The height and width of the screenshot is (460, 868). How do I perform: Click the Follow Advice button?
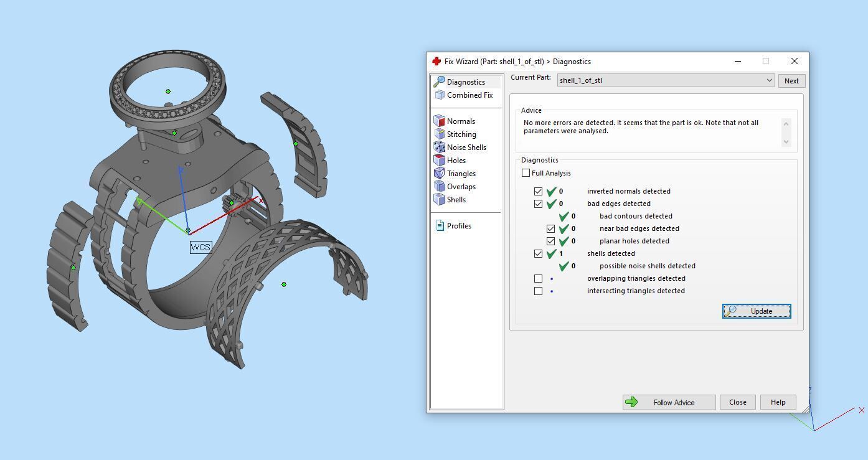click(x=669, y=402)
